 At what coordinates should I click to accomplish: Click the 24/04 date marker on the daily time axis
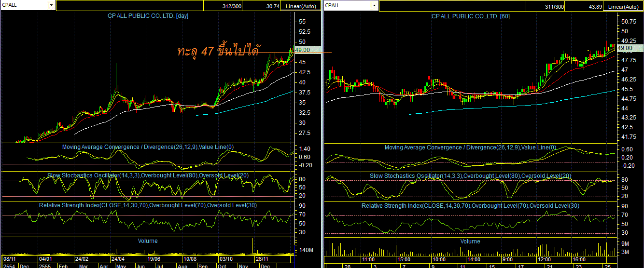[x=119, y=259]
